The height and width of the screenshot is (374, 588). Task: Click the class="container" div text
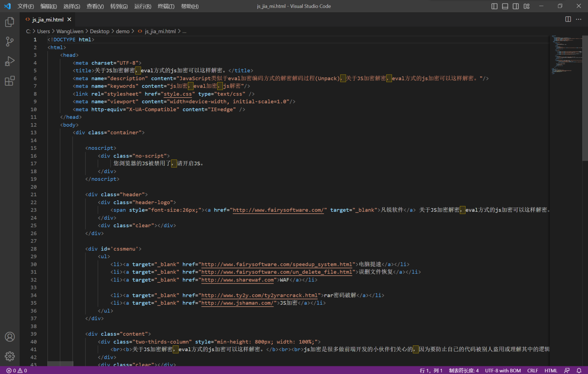[115, 133]
